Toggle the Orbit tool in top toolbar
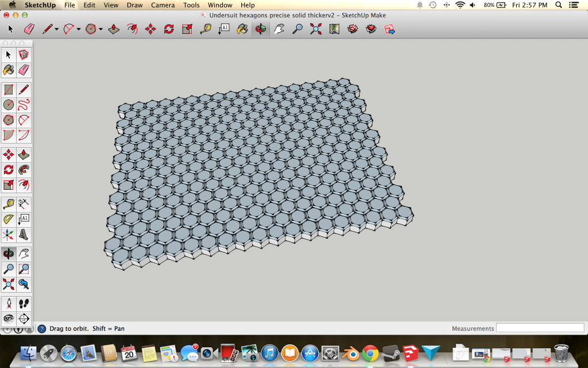Viewport: 588px width, 368px height. [261, 29]
